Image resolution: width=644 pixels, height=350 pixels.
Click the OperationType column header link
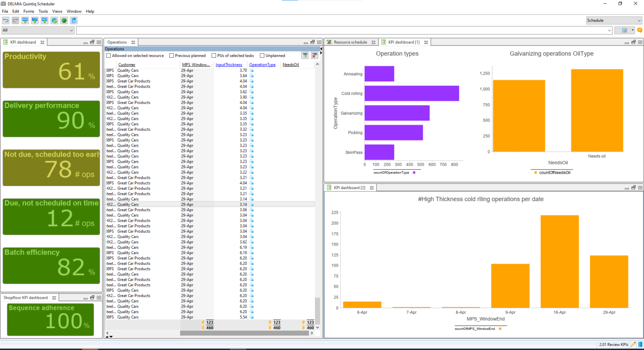tap(262, 65)
